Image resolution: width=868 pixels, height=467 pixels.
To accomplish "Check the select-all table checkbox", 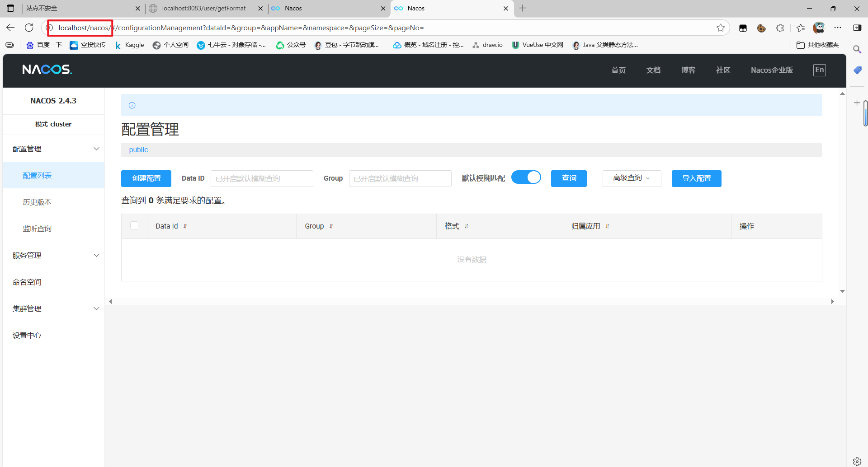I will point(134,225).
